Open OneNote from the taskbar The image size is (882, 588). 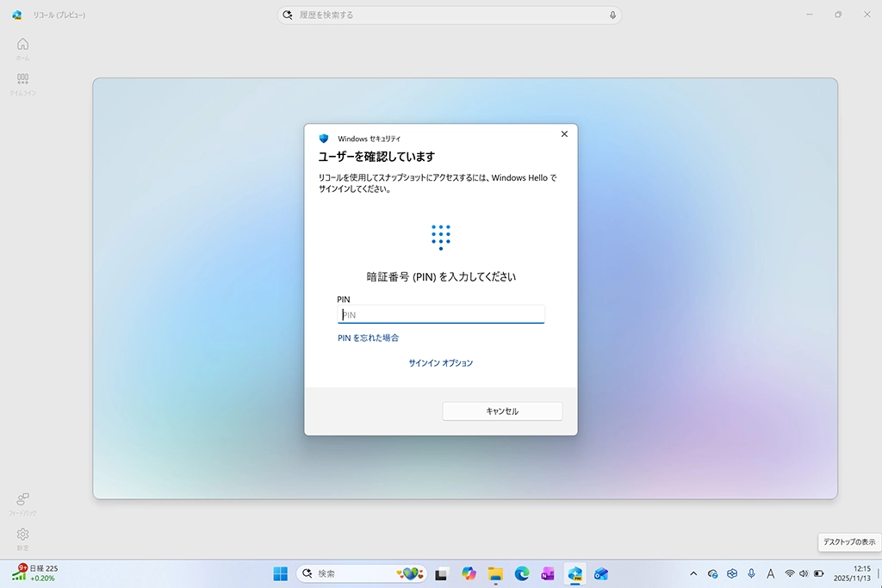click(x=548, y=573)
